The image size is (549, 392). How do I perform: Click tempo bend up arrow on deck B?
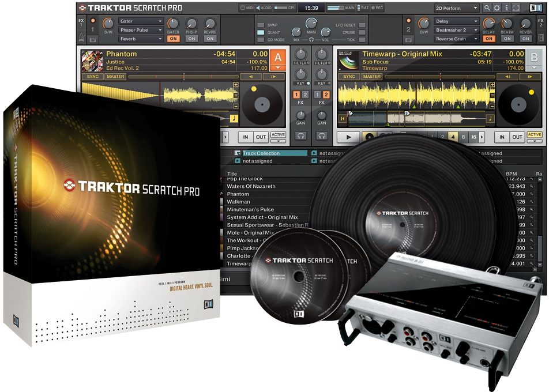[530, 76]
